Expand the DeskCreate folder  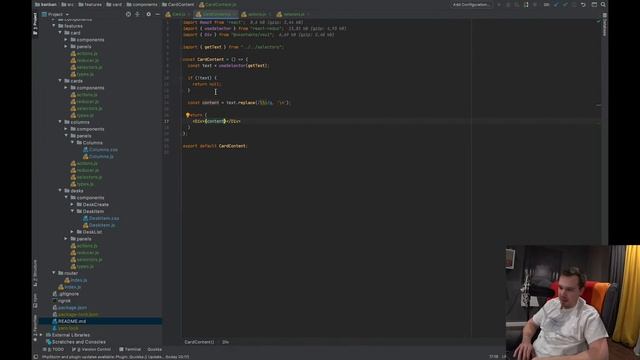pyautogui.click(x=72, y=204)
